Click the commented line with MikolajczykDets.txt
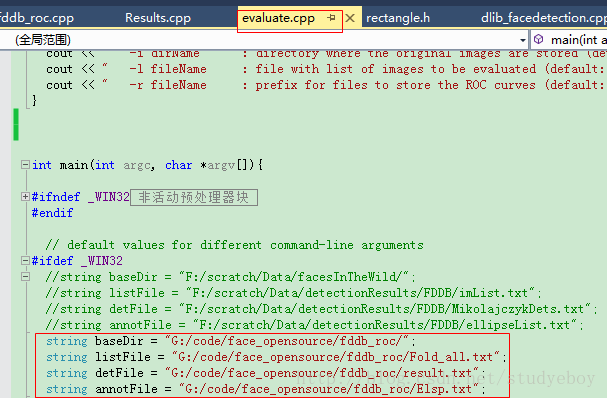 321,309
